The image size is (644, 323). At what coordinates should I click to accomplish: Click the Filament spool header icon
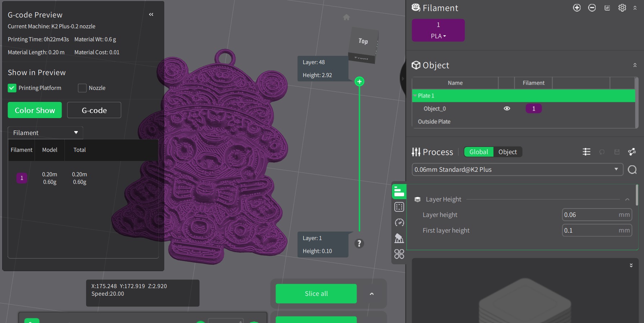[x=416, y=8]
